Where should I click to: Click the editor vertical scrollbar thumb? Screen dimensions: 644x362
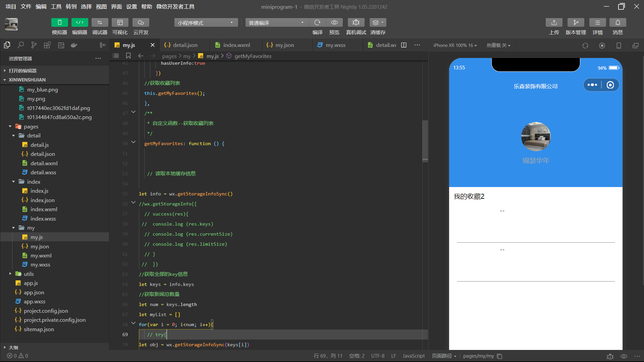(425, 141)
